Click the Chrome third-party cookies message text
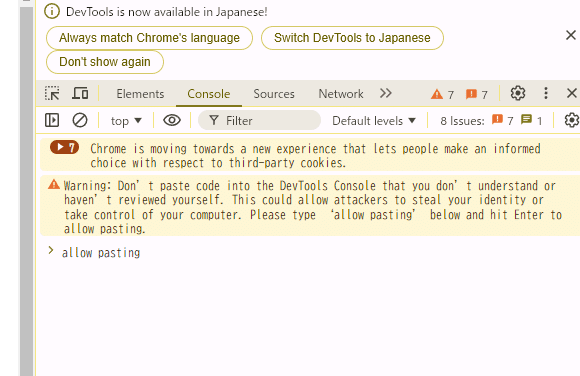The width and height of the screenshot is (580, 376). [x=315, y=156]
